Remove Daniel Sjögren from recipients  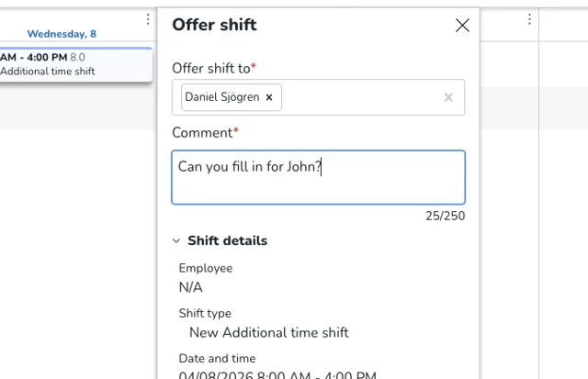tap(269, 97)
